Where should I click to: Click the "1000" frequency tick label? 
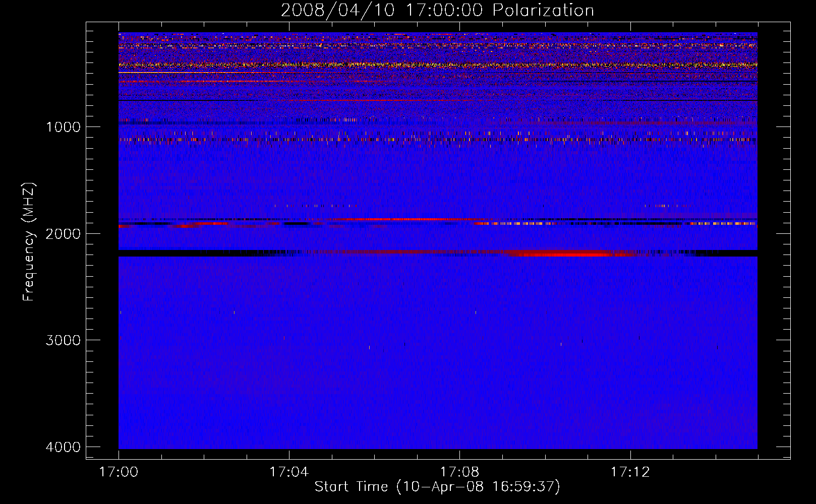point(63,127)
